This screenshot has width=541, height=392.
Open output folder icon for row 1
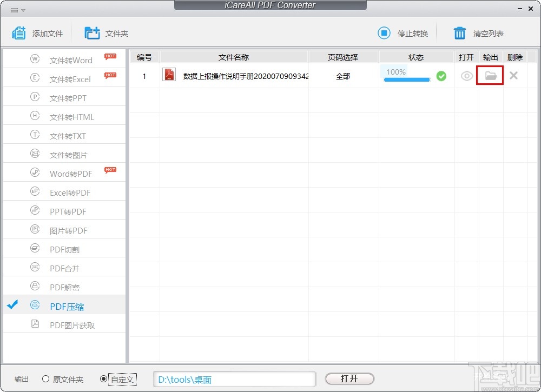pos(491,76)
